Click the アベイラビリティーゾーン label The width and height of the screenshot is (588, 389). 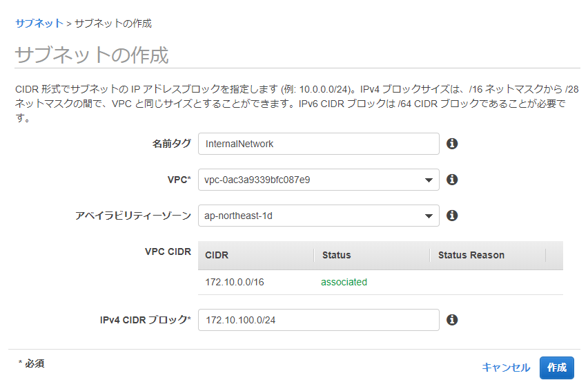click(133, 216)
